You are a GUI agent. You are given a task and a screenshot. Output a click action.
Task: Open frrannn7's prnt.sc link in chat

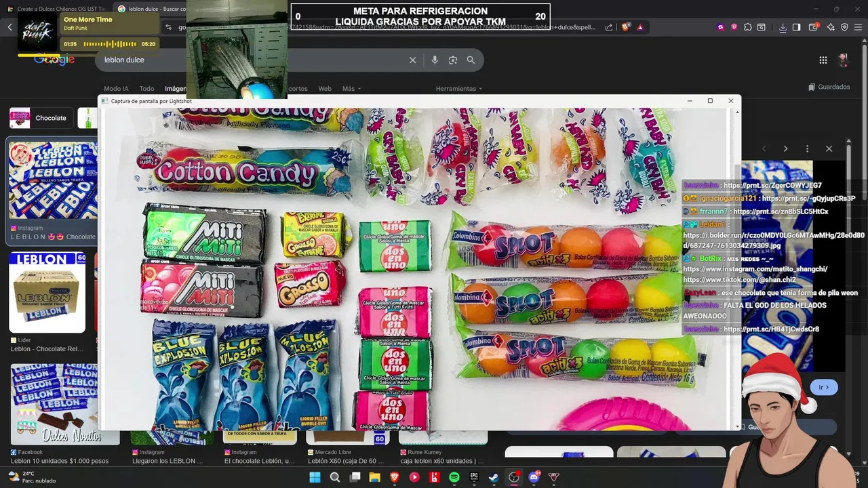[x=781, y=211]
